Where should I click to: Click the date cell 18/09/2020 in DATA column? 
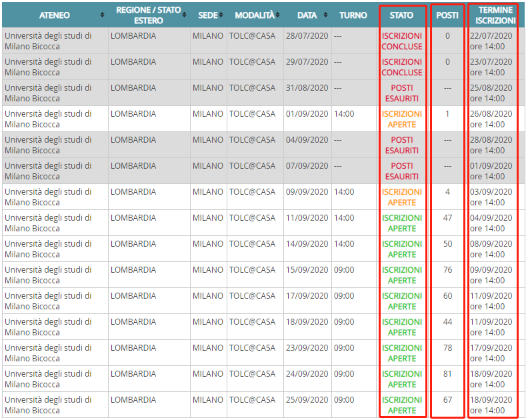pyautogui.click(x=307, y=322)
